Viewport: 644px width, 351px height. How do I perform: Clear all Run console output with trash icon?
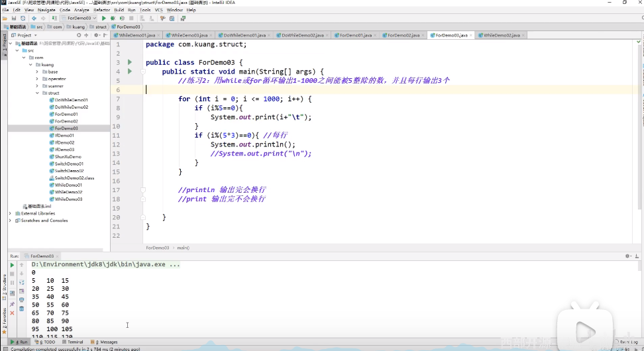(x=22, y=309)
